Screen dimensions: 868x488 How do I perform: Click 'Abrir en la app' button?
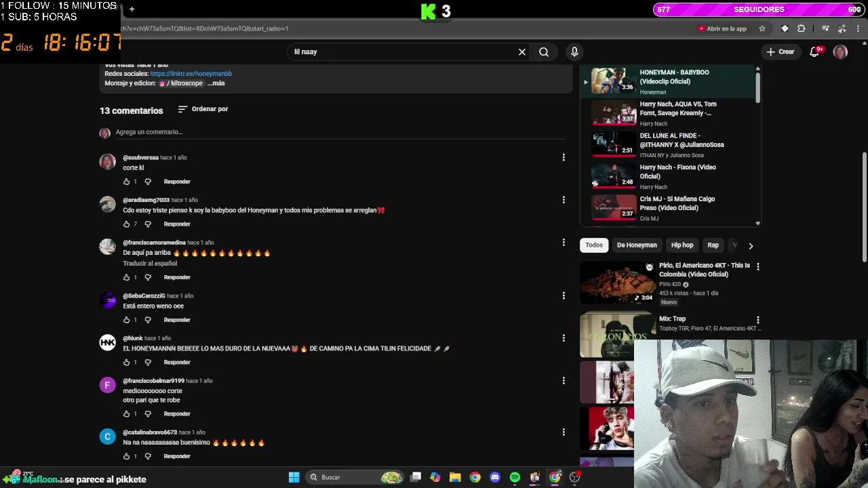(x=722, y=28)
